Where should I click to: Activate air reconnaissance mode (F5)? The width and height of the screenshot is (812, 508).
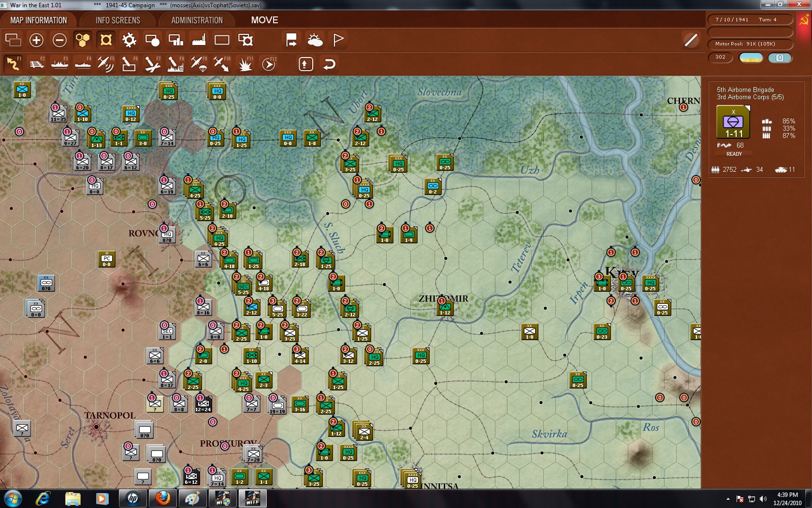(x=105, y=63)
